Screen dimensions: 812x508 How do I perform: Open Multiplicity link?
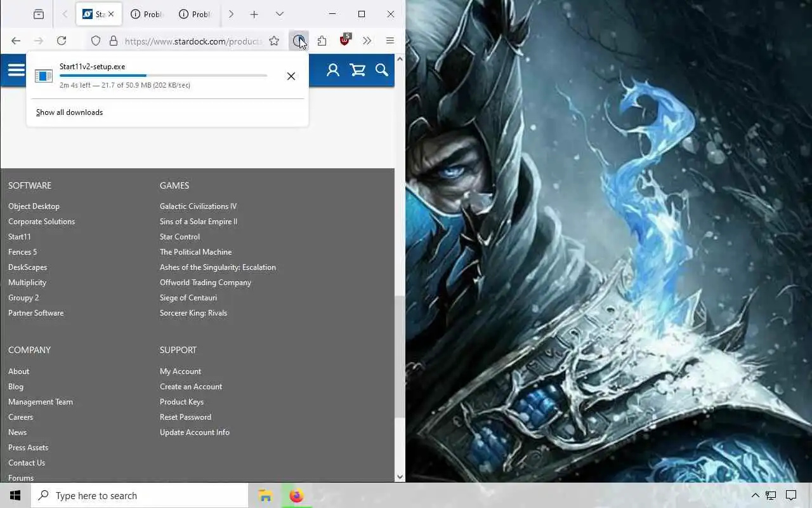click(x=27, y=283)
